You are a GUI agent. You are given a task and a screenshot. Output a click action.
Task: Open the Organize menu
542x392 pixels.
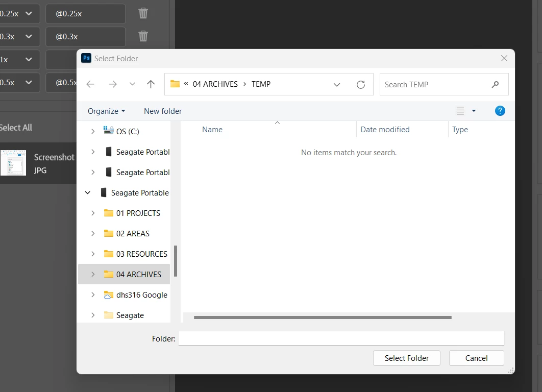click(107, 111)
